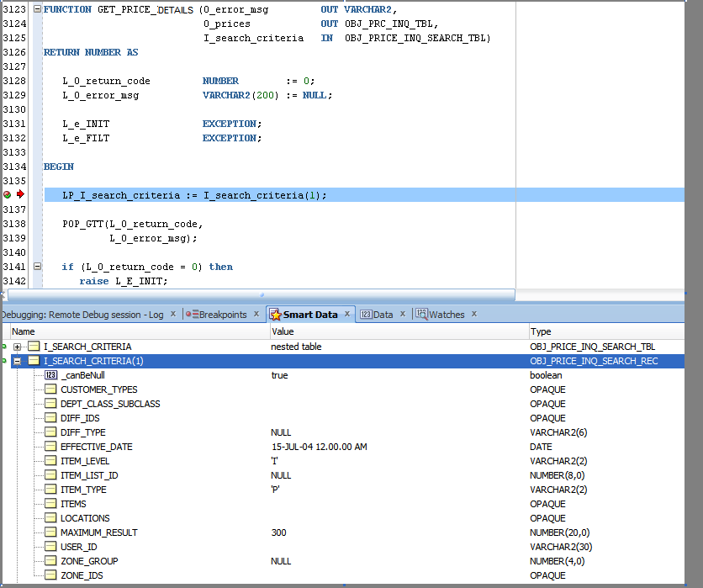Screen dimensions: 703x588
Task: Click the editor's horizontal scrollbar
Action: pyautogui.click(x=252, y=295)
